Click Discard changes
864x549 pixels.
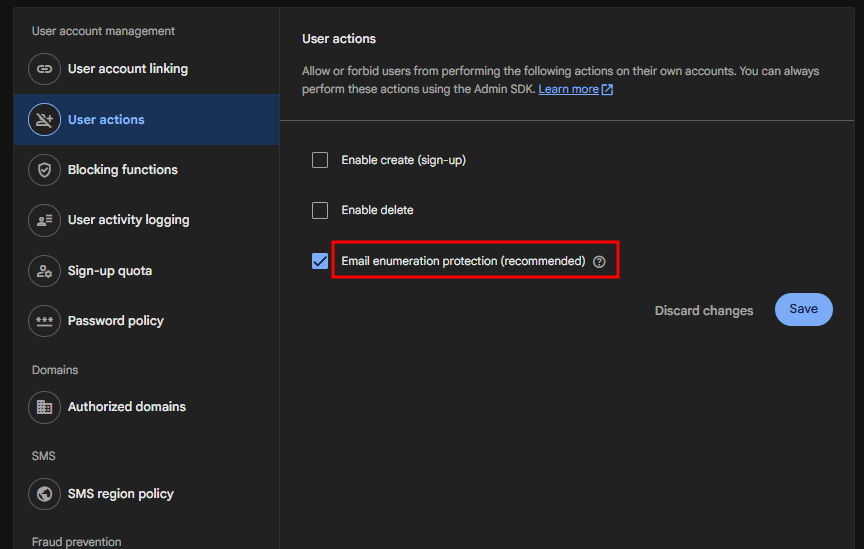(704, 310)
